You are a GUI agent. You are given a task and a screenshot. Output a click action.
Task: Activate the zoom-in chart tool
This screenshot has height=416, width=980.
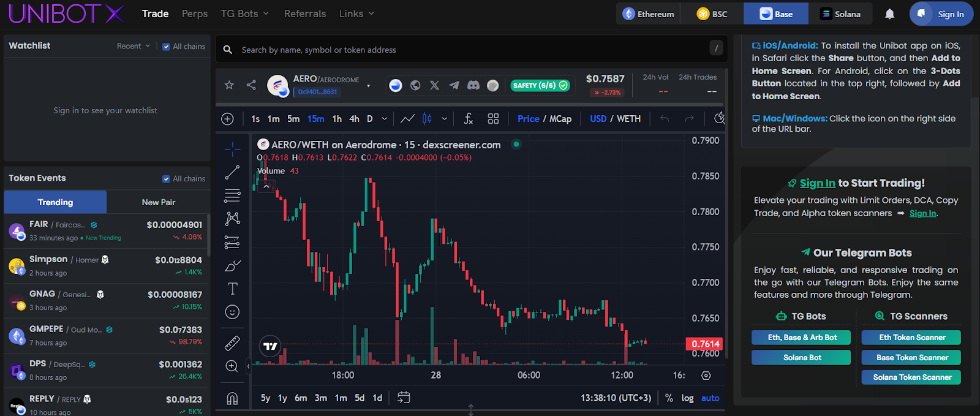(232, 366)
